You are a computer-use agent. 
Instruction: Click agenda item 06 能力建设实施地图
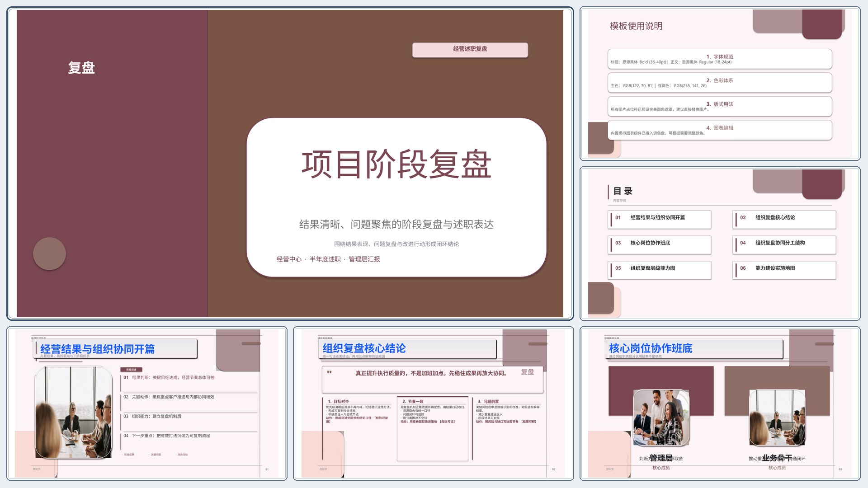pos(784,270)
